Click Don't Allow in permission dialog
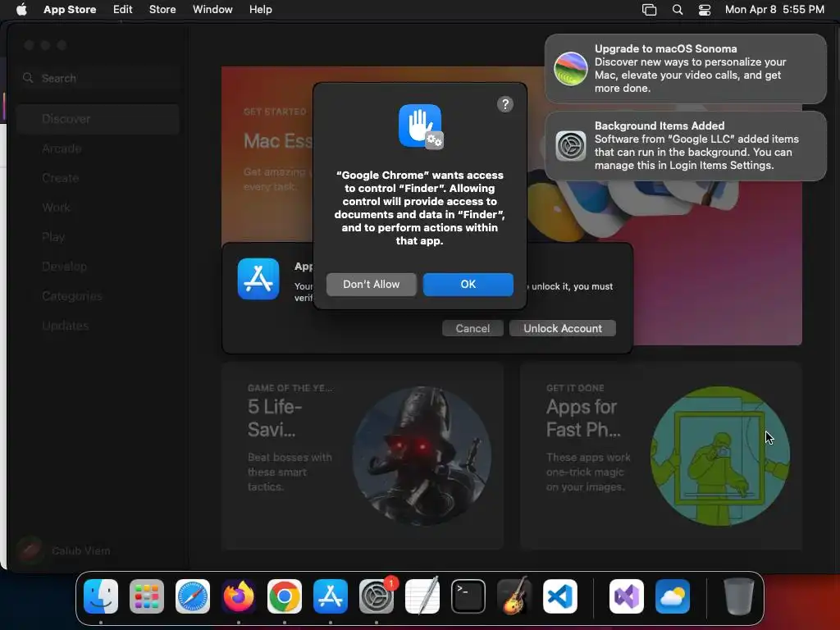Image resolution: width=840 pixels, height=630 pixels. click(372, 285)
